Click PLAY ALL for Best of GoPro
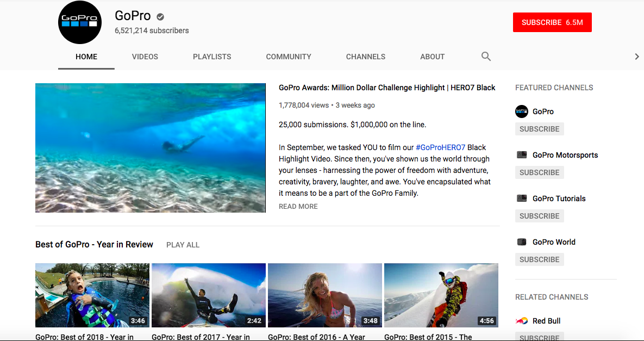Screen dimensions: 644x341 [183, 245]
